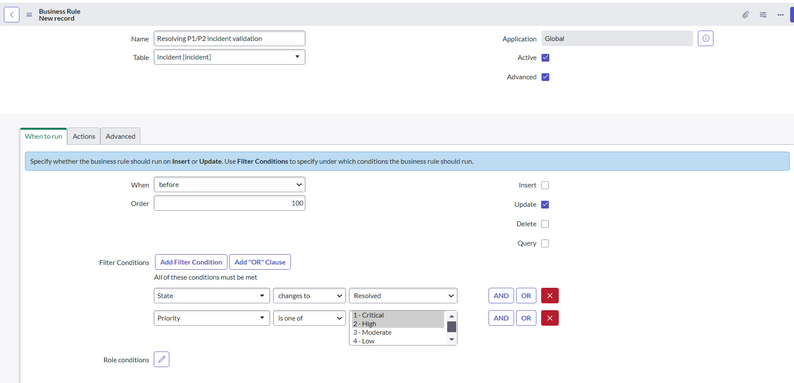Image resolution: width=794 pixels, height=383 pixels.
Task: Enable the Delete checkbox
Action: pyautogui.click(x=545, y=224)
